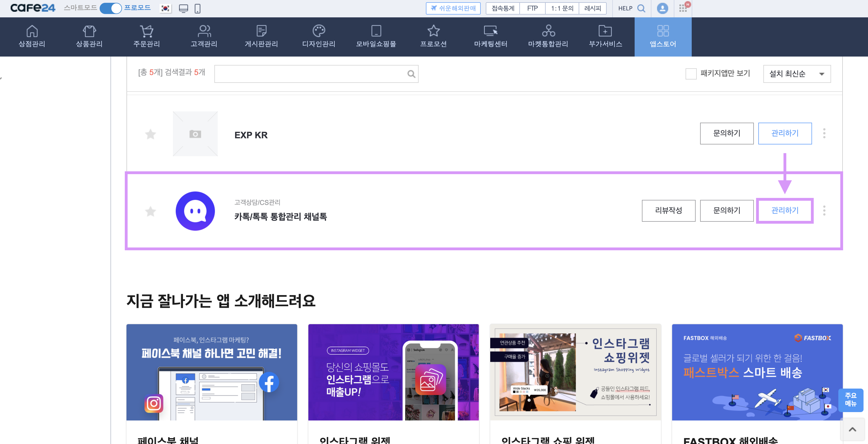Click the PC monitor preview icon
Image resolution: width=868 pixels, height=444 pixels.
click(x=183, y=8)
